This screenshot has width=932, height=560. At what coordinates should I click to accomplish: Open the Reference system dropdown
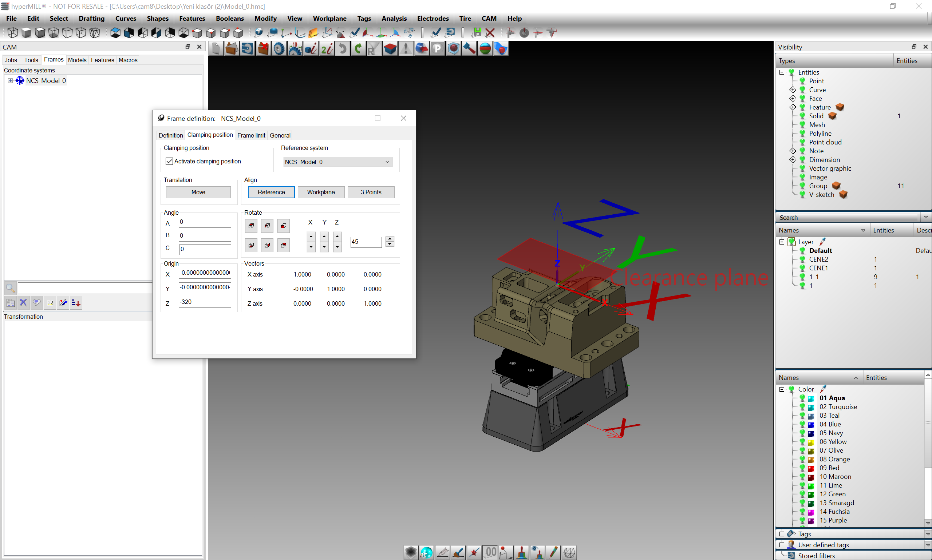[x=337, y=162]
